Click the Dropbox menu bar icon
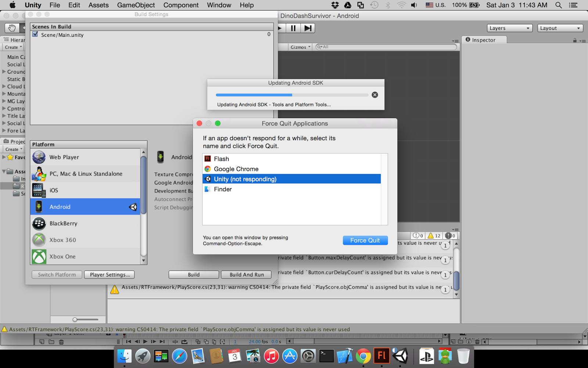 pyautogui.click(x=335, y=5)
